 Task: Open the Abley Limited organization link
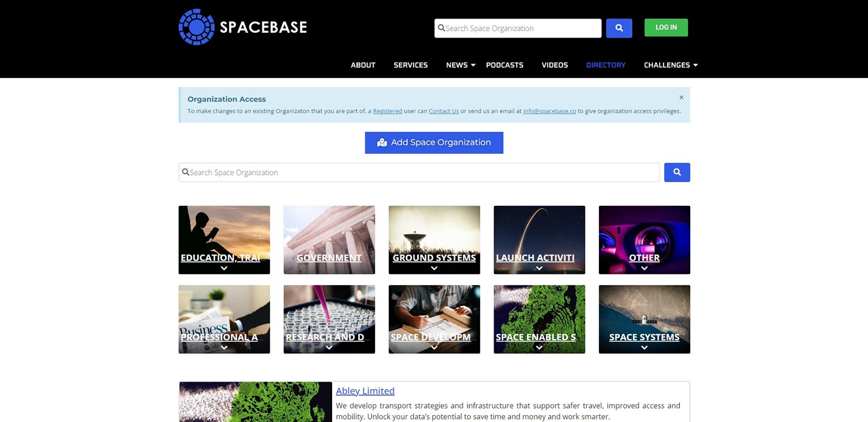point(365,391)
